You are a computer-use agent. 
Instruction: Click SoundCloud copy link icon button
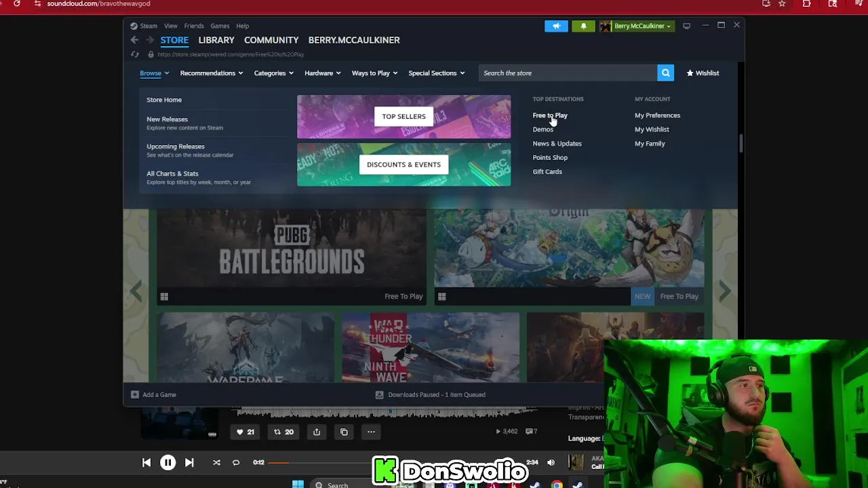coord(344,432)
